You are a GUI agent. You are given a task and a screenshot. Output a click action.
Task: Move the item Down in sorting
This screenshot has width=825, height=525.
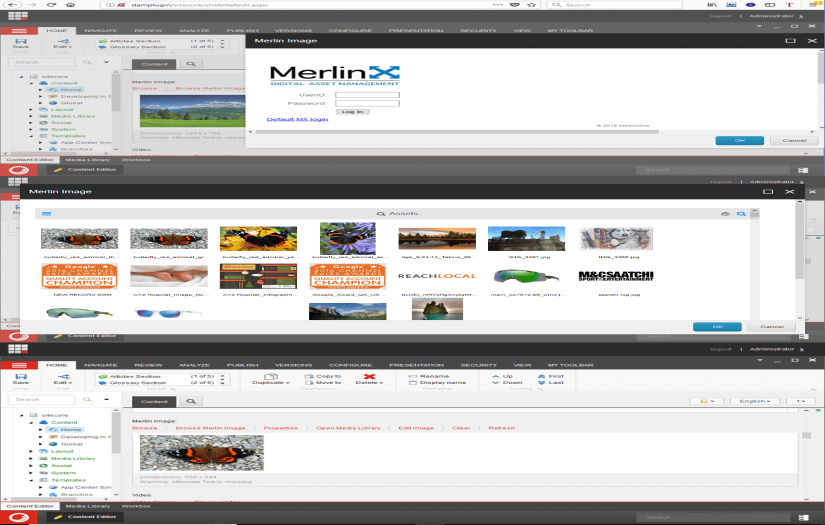pyautogui.click(x=507, y=383)
